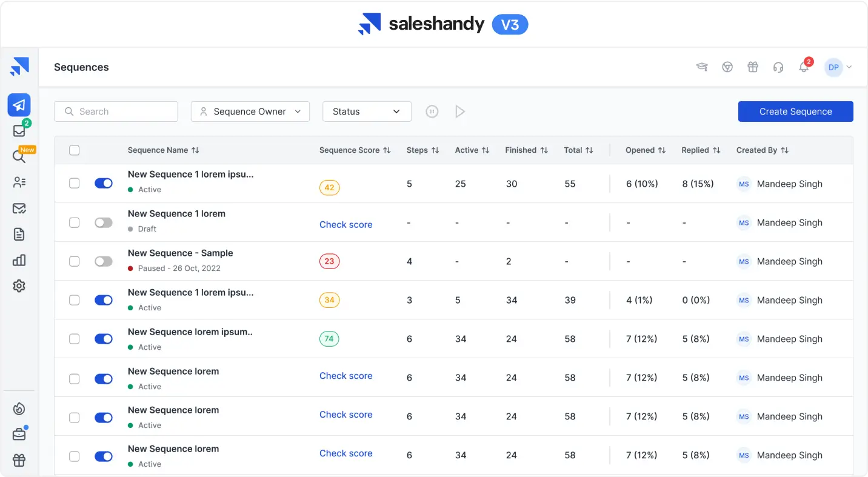Click the pause sequences circle icon
868x477 pixels.
coord(432,112)
